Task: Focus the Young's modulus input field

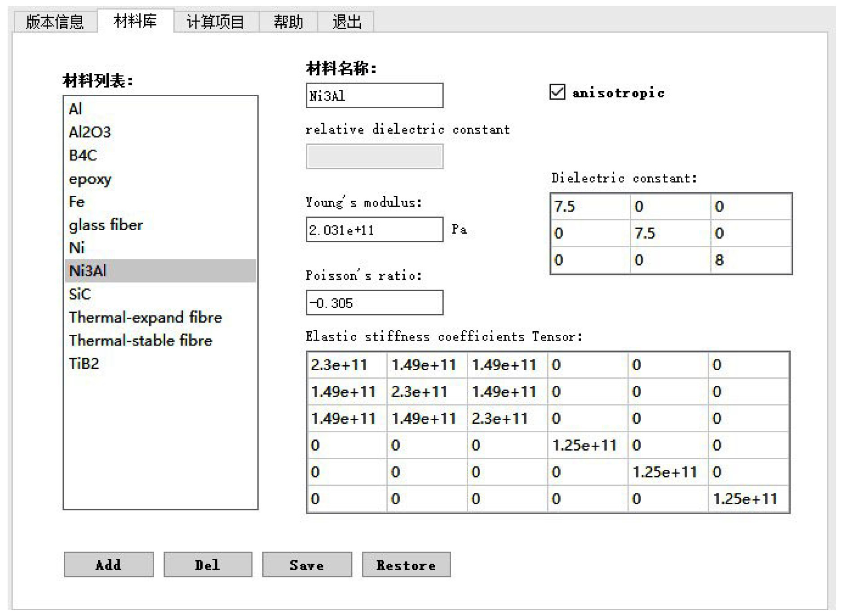Action: 374,230
